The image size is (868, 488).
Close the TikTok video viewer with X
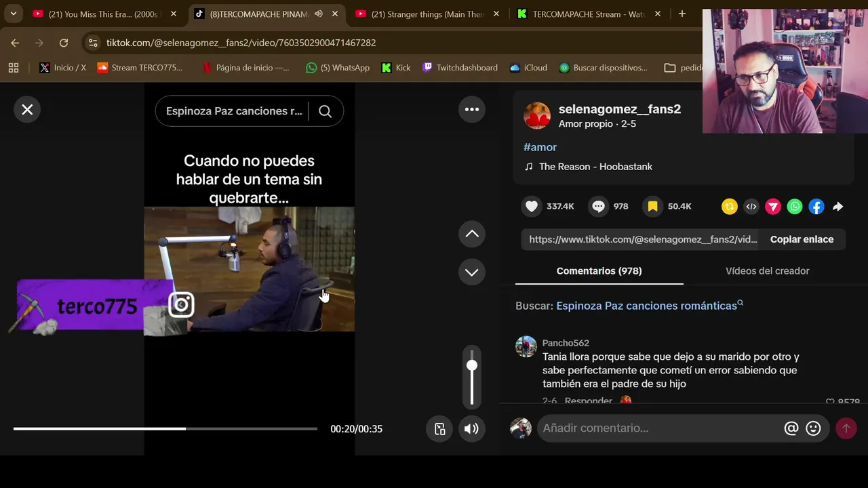(x=27, y=110)
